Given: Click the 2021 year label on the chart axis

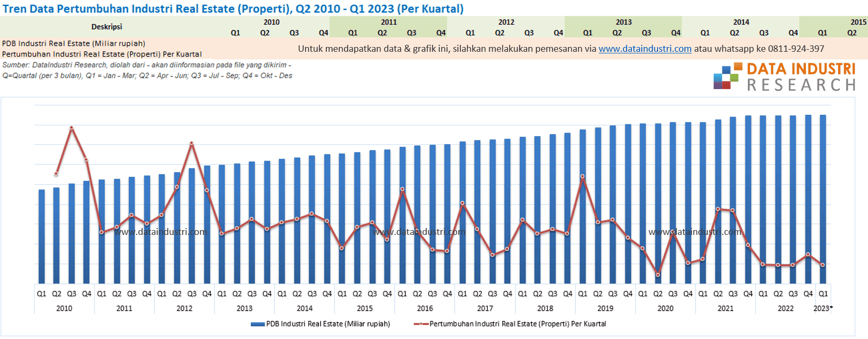Looking at the screenshot, I should pos(725,309).
